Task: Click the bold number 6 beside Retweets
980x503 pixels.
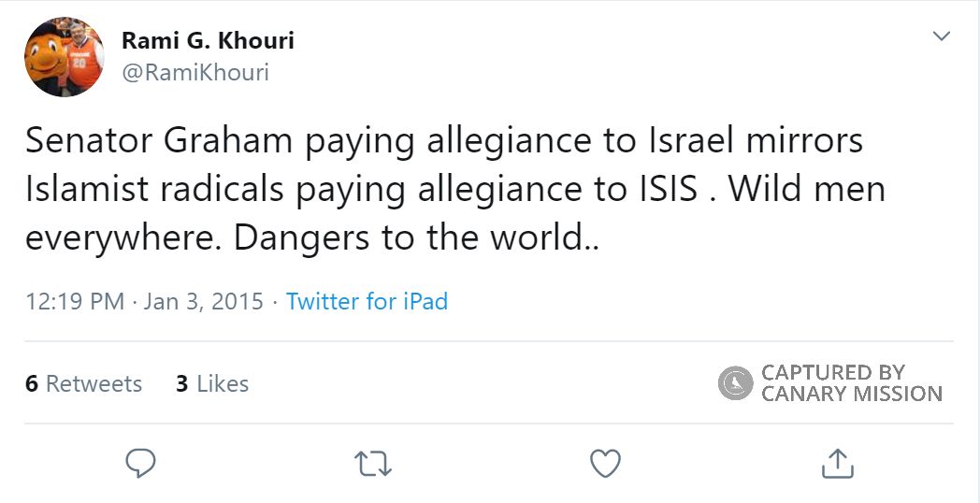Action: (32, 383)
